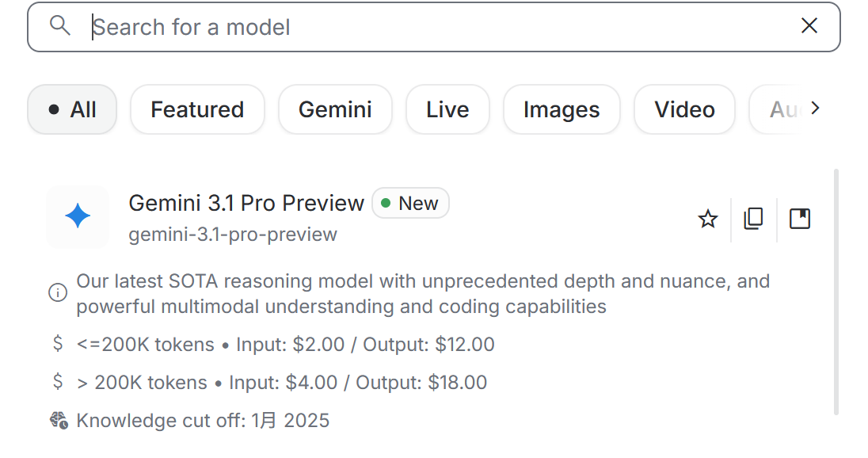This screenshot has width=868, height=458.
Task: Star the Gemini 3.1 Pro Preview model
Action: (707, 219)
